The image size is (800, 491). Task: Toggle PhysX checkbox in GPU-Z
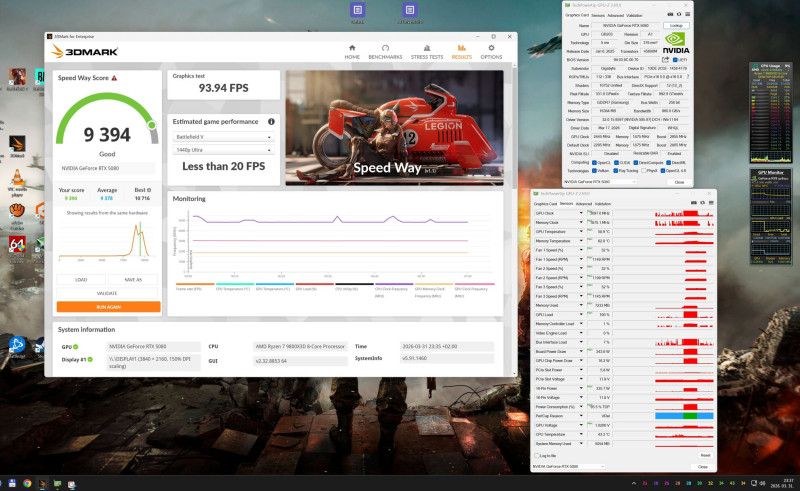[643, 170]
